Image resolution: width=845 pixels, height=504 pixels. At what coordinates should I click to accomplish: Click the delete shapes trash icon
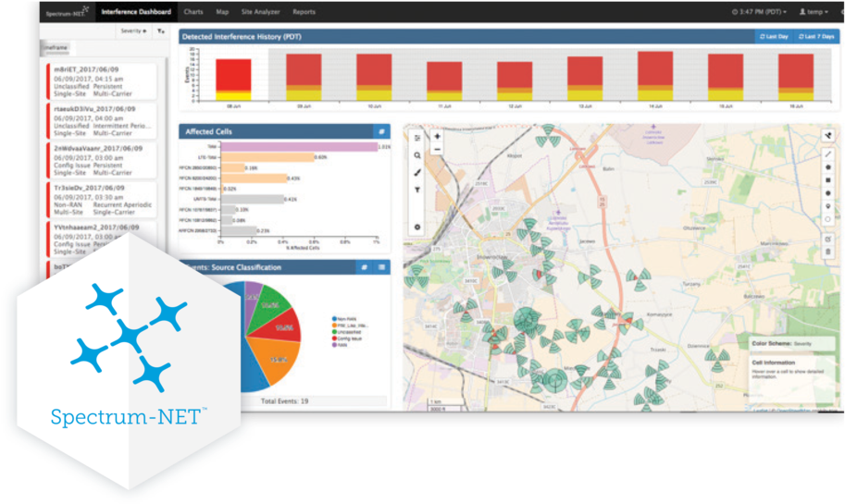828,252
